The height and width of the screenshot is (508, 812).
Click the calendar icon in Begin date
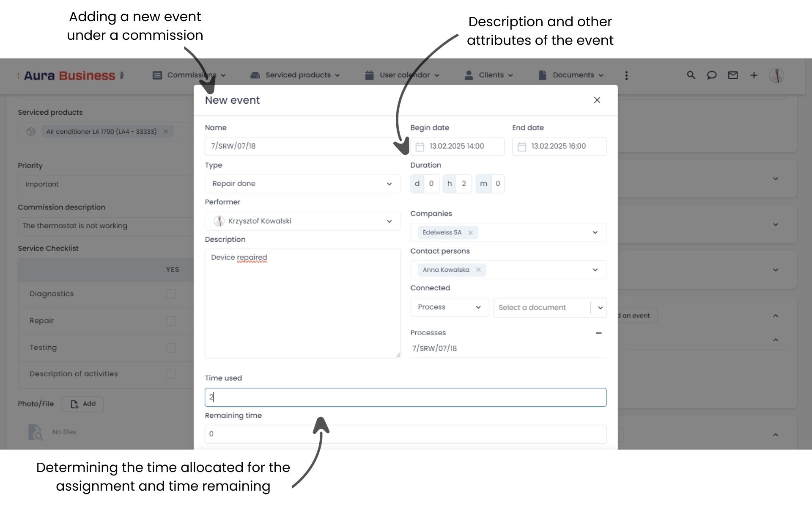[420, 146]
